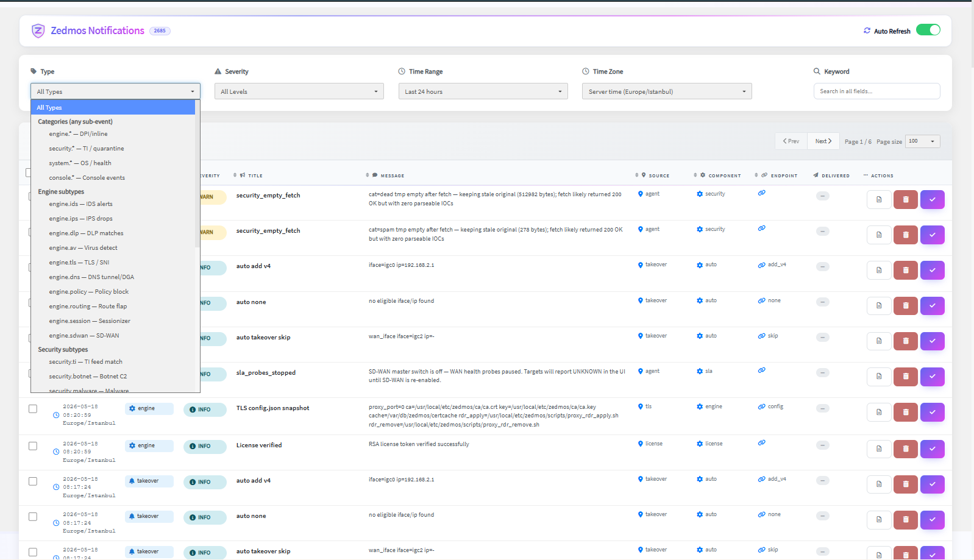
Task: Choose engine.av — Virus detect subtype
Action: coord(113,248)
